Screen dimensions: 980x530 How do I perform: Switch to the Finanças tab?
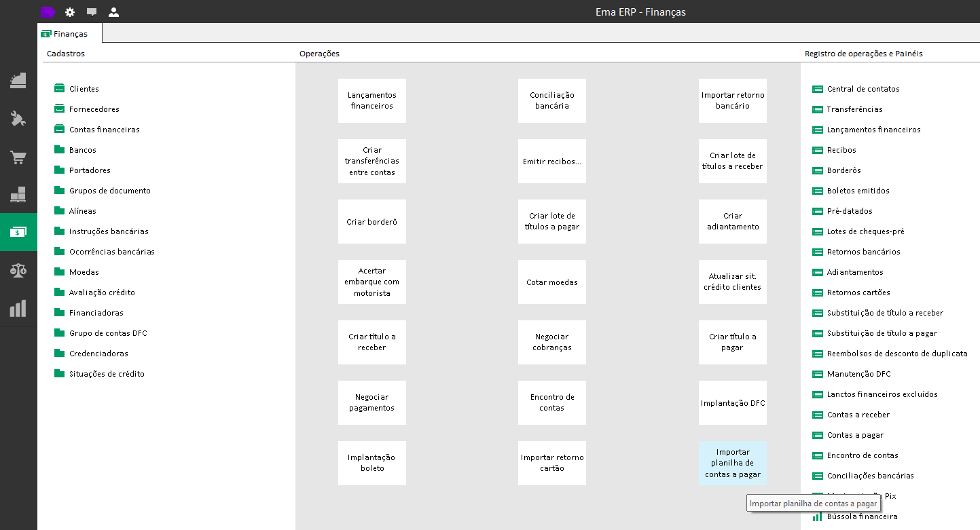tap(65, 33)
